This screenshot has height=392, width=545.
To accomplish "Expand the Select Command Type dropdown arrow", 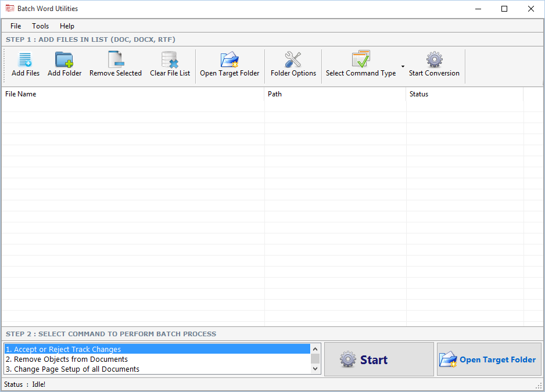I will 403,66.
